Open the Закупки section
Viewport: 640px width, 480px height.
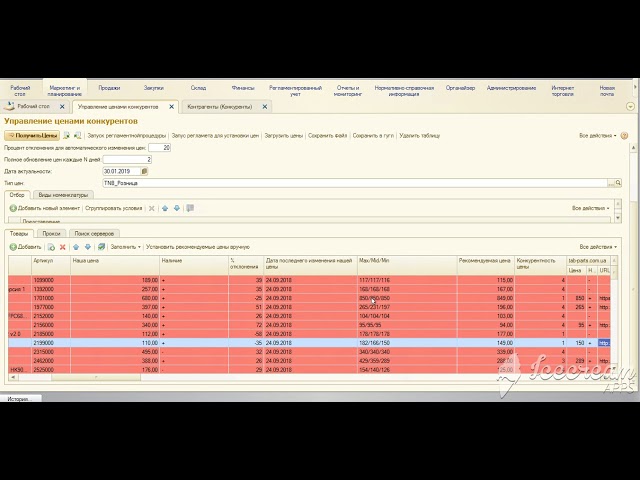[x=153, y=88]
